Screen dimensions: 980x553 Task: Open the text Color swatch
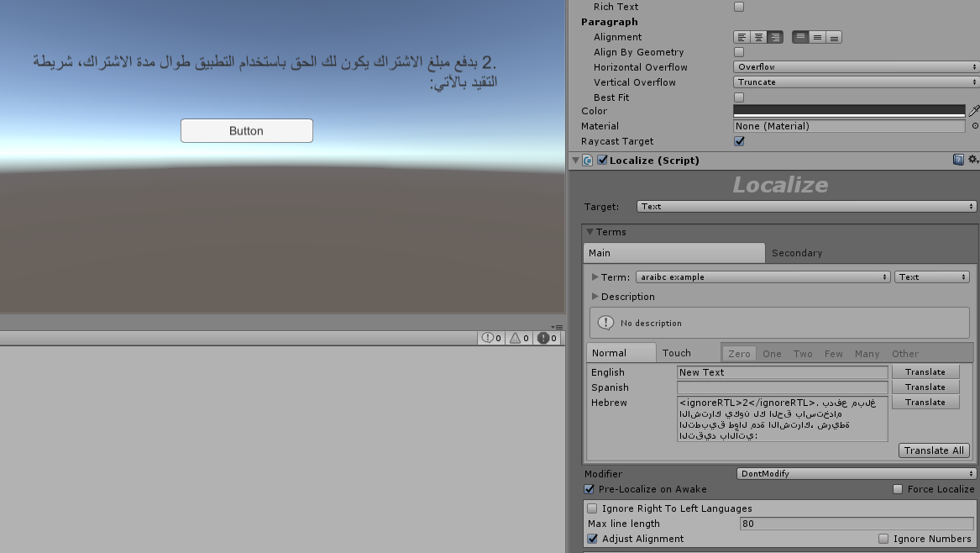point(849,111)
